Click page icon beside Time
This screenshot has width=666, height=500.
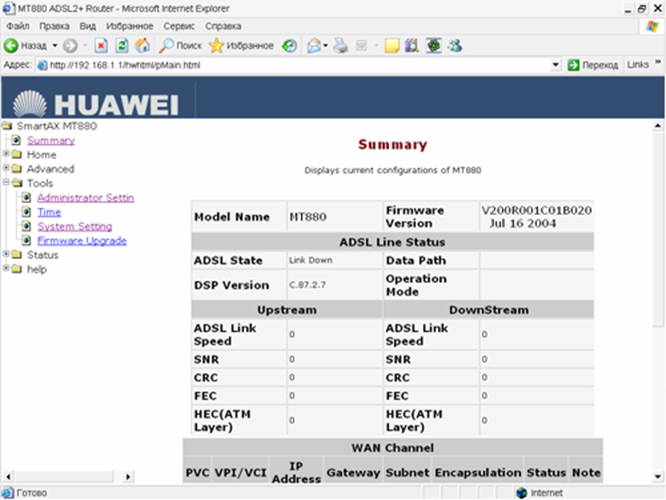[26, 212]
